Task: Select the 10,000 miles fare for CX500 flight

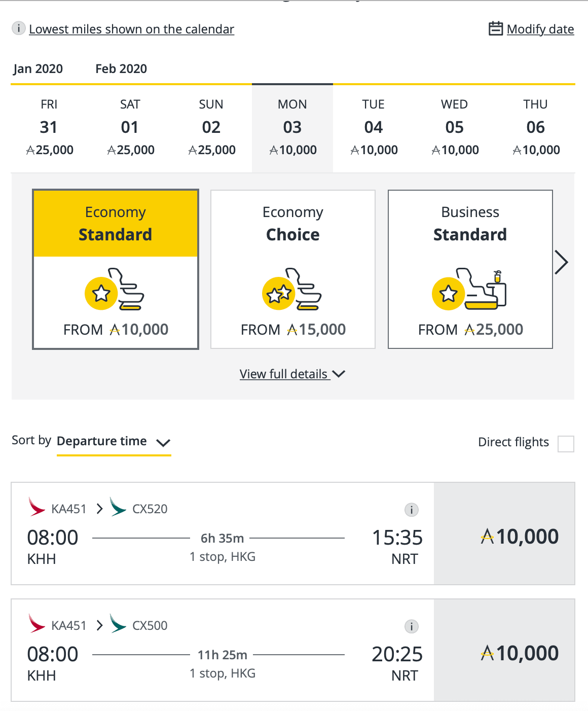Action: click(504, 650)
